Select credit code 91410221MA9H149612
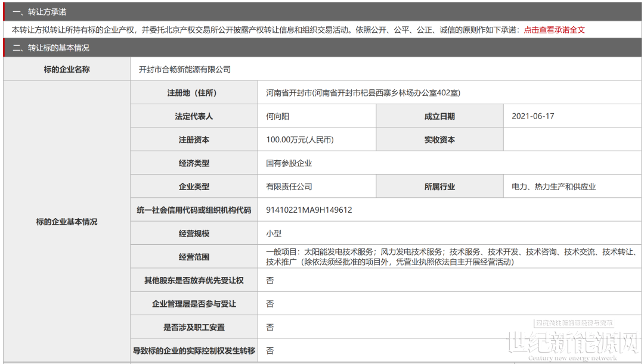Screen dimensions: 644x364 coord(309,210)
